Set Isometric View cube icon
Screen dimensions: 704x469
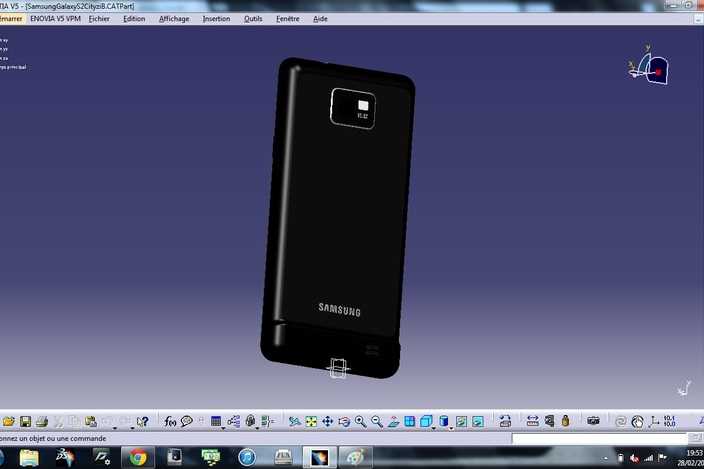coord(426,421)
